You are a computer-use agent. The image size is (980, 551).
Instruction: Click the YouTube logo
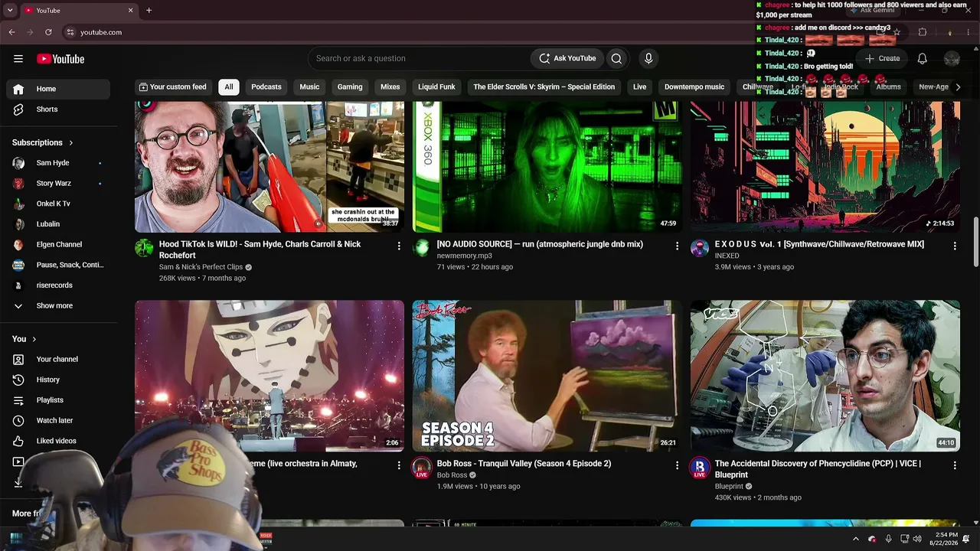click(x=60, y=59)
